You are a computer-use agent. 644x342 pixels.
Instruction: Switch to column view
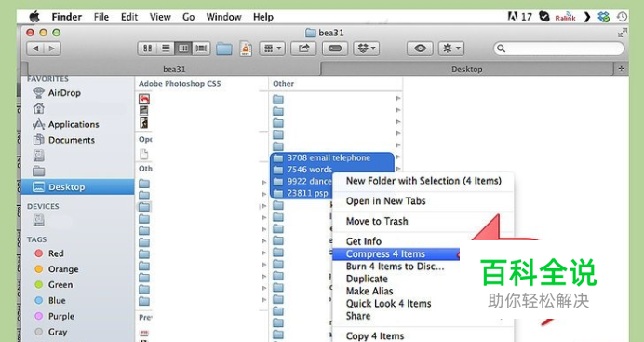click(183, 48)
